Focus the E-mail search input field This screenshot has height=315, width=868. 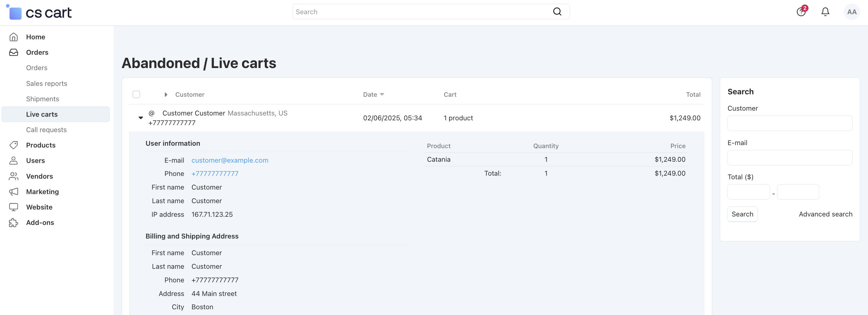coord(789,157)
